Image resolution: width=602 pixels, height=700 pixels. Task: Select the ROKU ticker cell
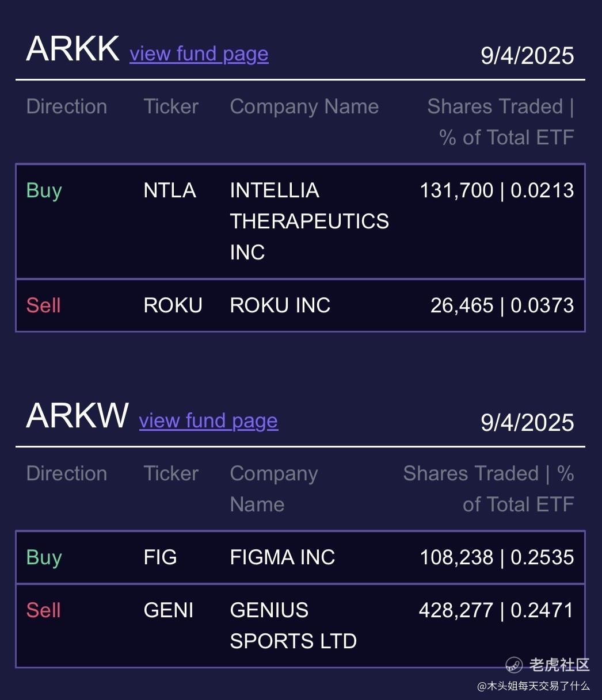[x=173, y=305]
